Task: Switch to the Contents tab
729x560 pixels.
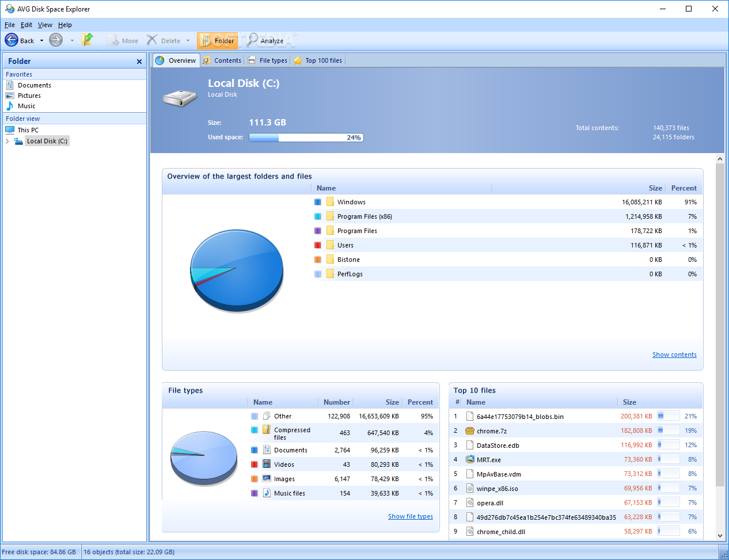Action: click(222, 60)
